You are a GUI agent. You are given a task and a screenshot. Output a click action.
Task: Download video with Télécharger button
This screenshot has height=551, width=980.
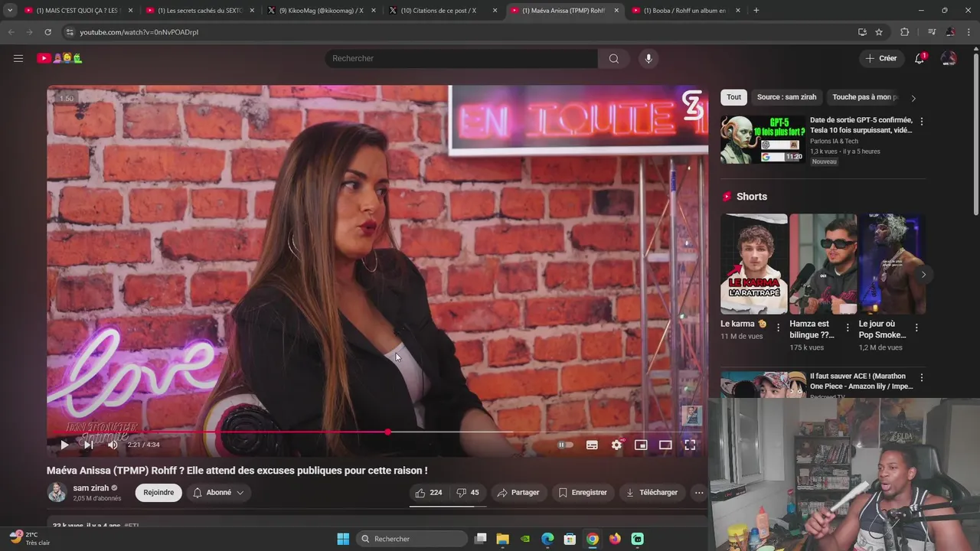(652, 493)
